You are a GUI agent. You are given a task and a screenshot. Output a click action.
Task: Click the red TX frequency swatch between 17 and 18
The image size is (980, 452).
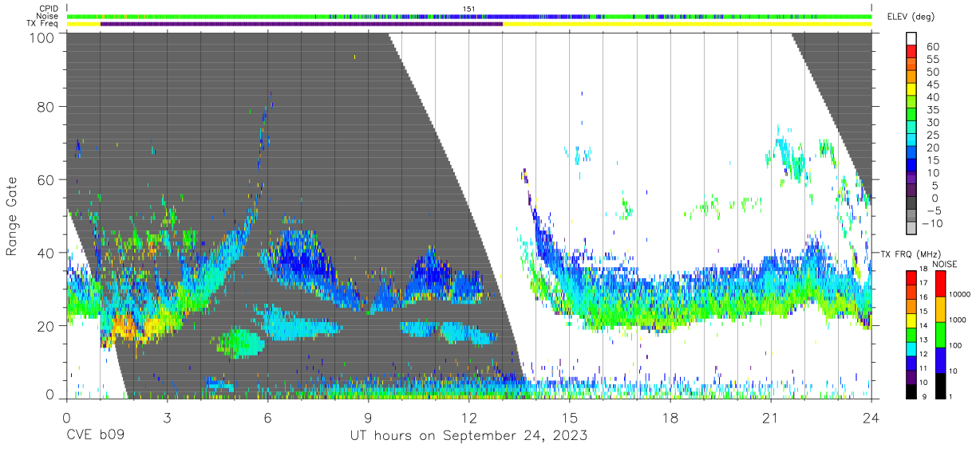point(911,277)
